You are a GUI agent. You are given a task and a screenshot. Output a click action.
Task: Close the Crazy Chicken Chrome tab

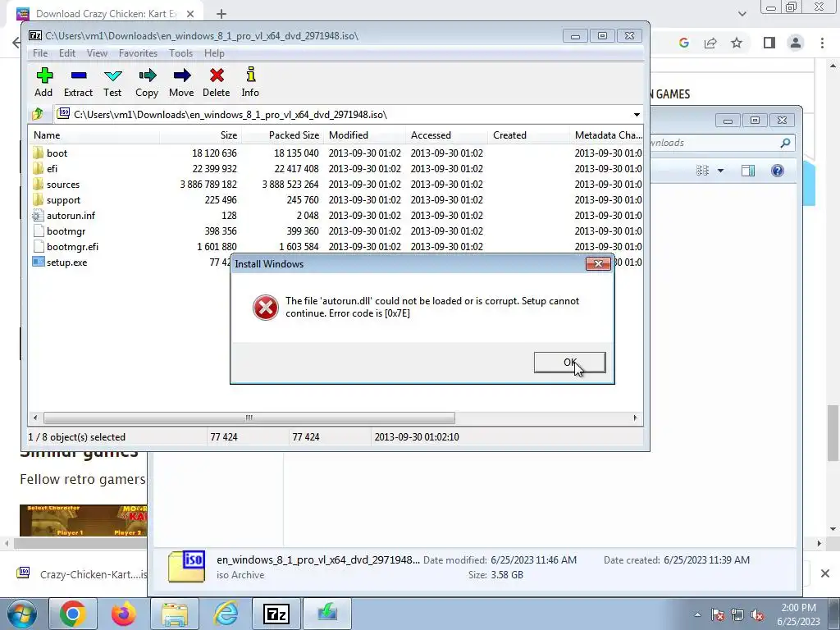coord(190,14)
